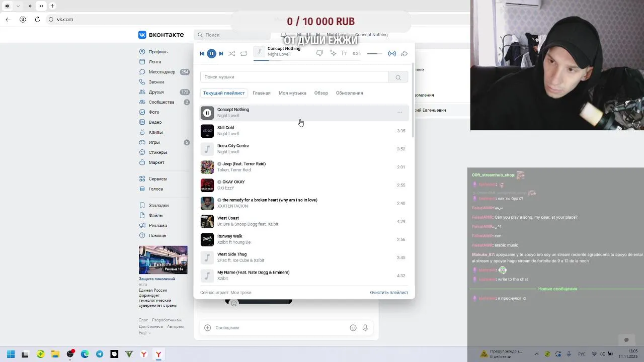The height and width of the screenshot is (362, 644).
Task: Dislike the current track with thumbs-down
Action: [x=319, y=53]
